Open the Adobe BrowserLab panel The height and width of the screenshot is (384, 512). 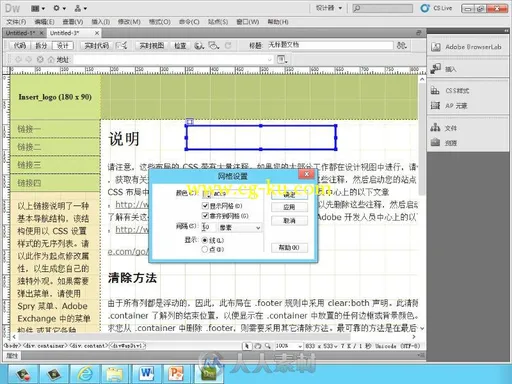tap(467, 47)
